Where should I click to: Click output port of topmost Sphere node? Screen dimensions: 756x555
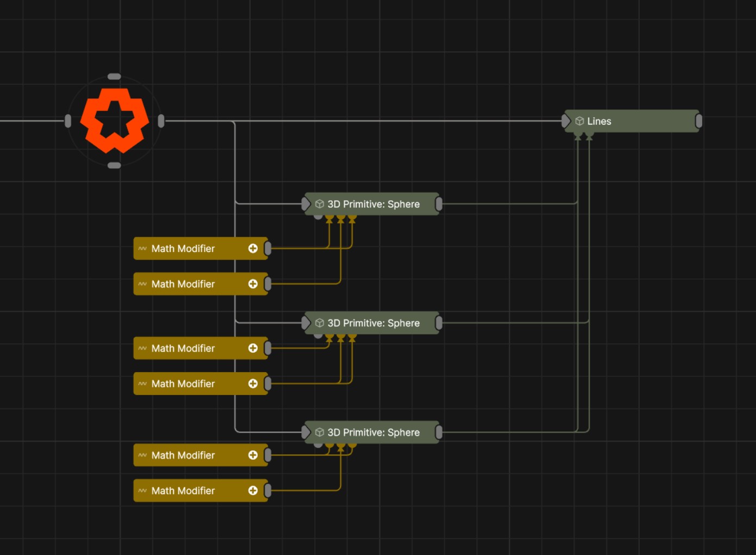(439, 204)
